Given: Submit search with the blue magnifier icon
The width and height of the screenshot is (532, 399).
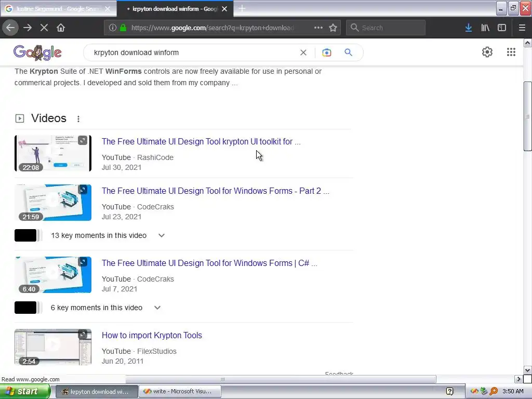Looking at the screenshot, I should (349, 52).
